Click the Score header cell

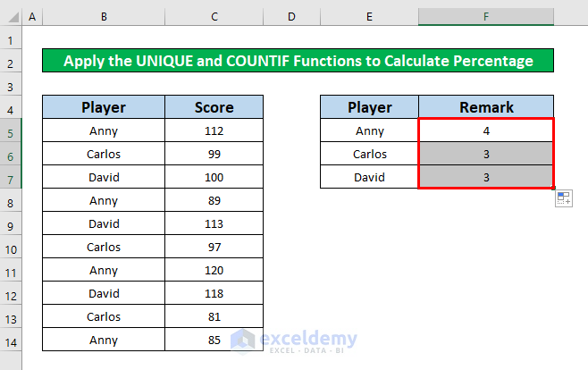(214, 108)
